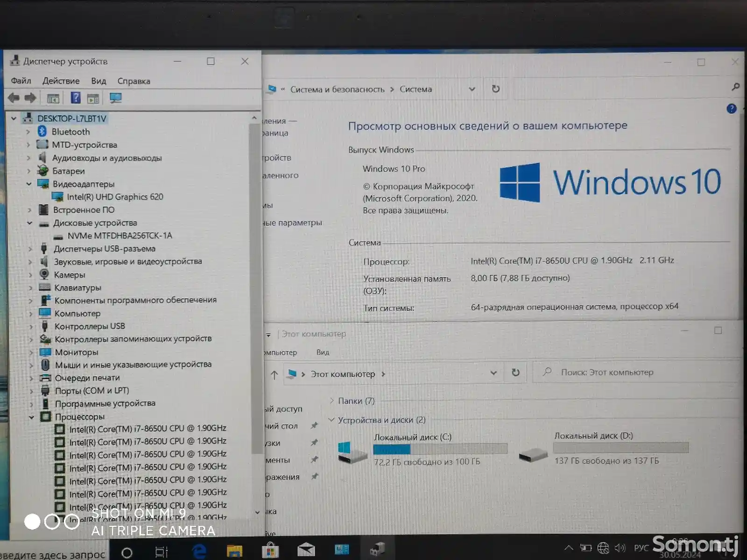Open the address bar dropdown in System window
The image size is (747, 560).
472,89
